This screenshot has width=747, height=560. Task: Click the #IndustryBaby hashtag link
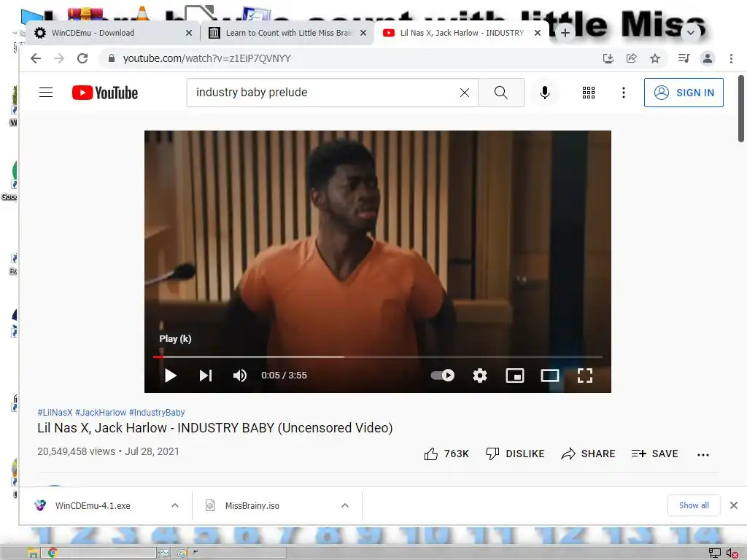tap(157, 413)
